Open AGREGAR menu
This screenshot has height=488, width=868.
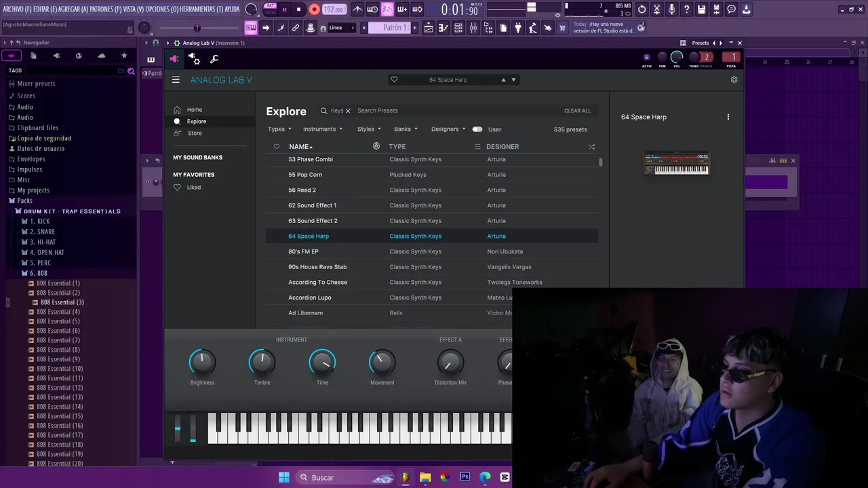tap(73, 9)
